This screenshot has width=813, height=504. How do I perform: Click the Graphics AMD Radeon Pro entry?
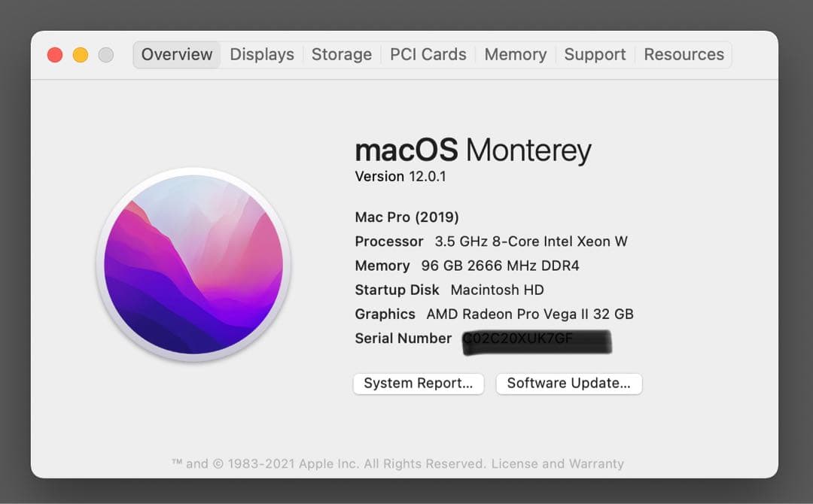(x=493, y=314)
